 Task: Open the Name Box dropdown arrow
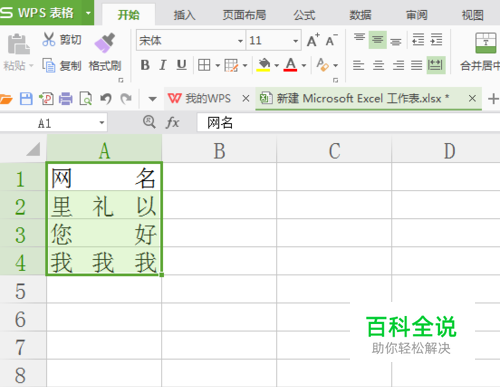tap(102, 123)
